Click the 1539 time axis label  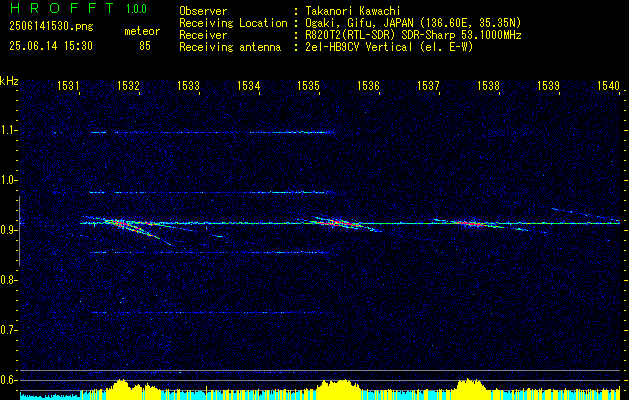click(x=548, y=85)
